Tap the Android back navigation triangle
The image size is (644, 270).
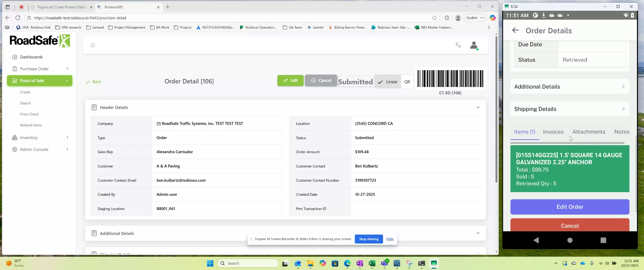[536, 240]
